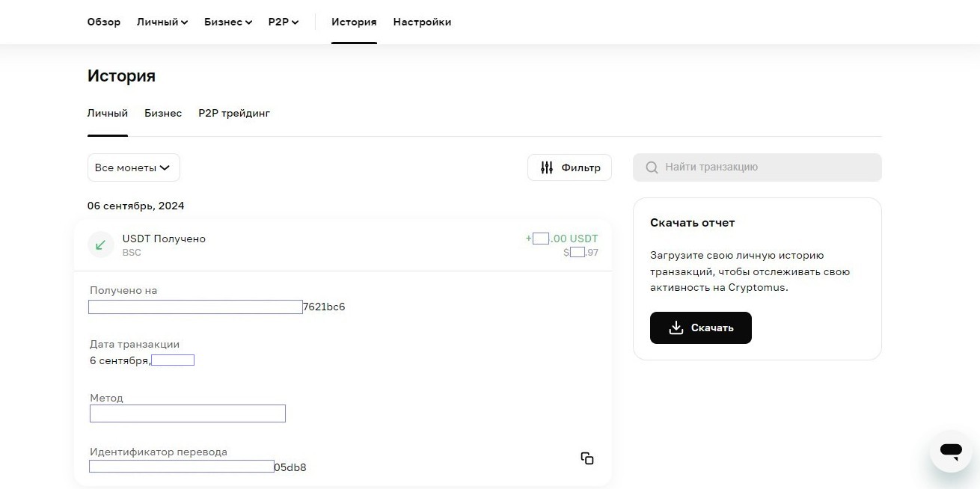Viewport: 980px width, 489px height.
Task: Select the Личный history tab
Action: (x=108, y=113)
